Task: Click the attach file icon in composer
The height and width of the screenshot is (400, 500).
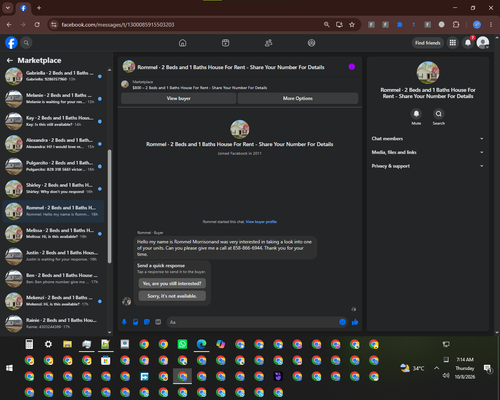Action: coord(136,322)
